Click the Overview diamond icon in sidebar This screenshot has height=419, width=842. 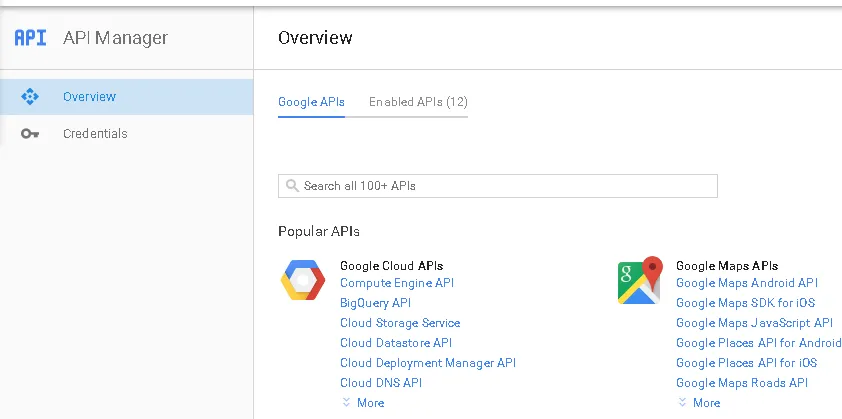(29, 97)
